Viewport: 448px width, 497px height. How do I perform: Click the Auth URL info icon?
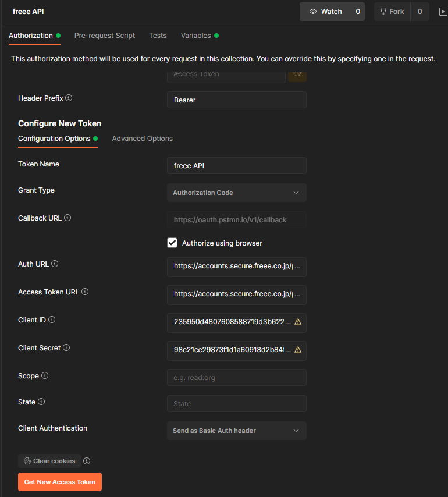click(x=55, y=264)
